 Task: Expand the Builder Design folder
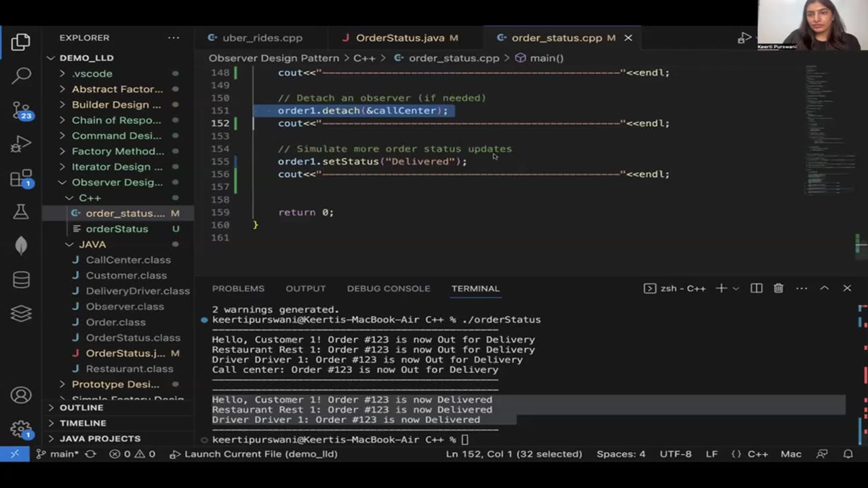(117, 104)
